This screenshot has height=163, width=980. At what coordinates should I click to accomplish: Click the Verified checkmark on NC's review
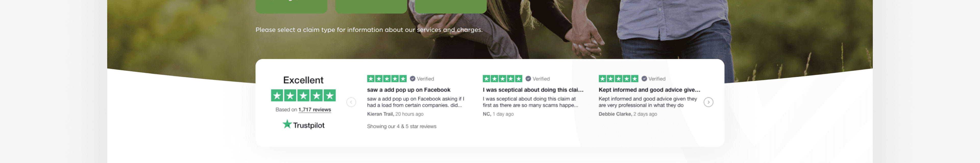[528, 79]
